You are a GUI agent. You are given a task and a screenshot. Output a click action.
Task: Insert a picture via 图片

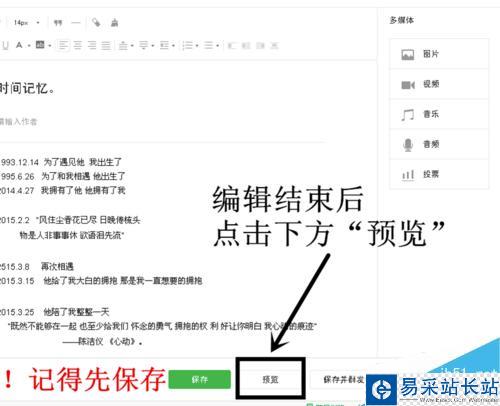pyautogui.click(x=439, y=54)
